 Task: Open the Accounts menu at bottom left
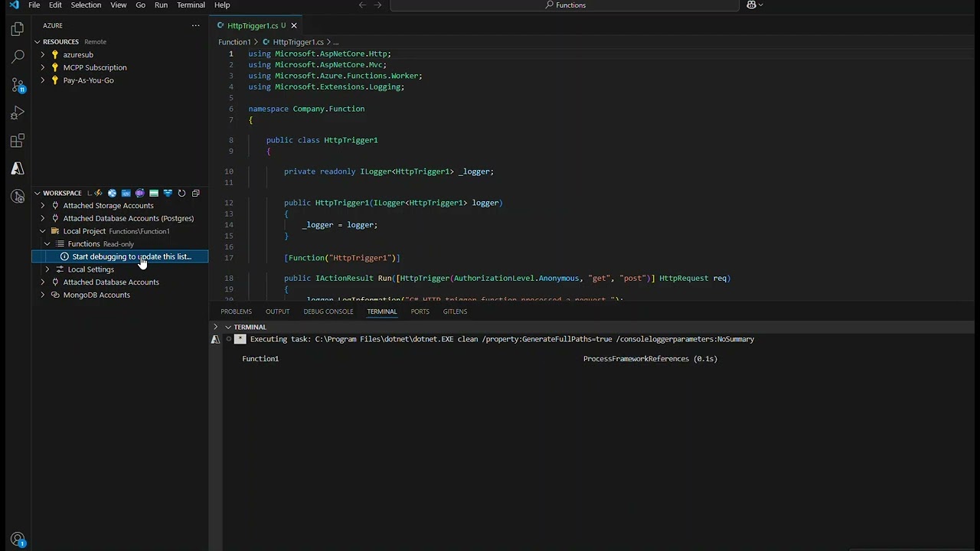pos(17,540)
